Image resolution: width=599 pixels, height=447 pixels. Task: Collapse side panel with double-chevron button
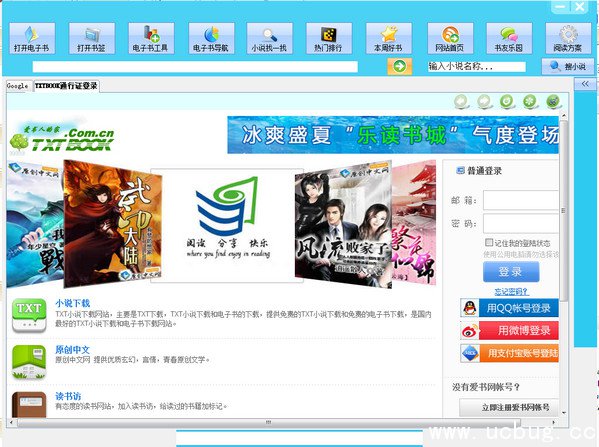(x=584, y=84)
